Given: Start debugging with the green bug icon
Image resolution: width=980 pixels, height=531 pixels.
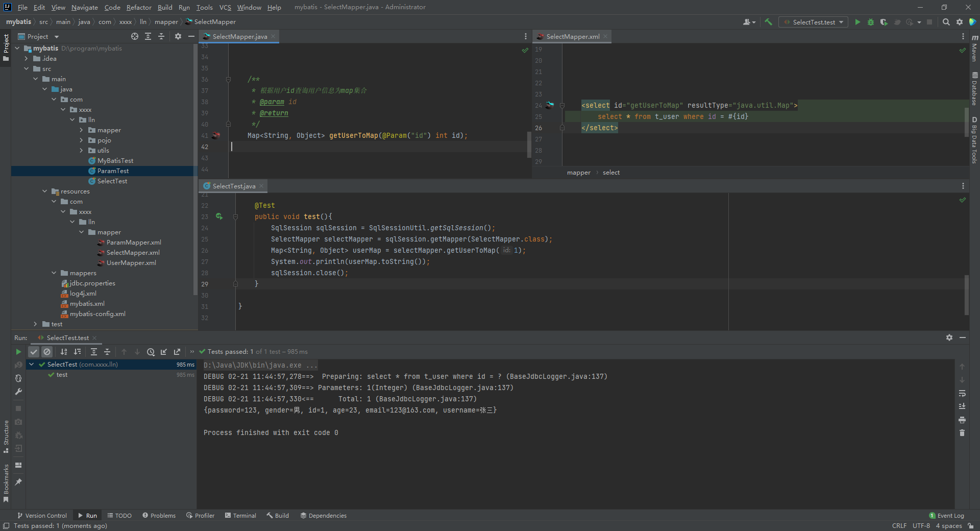Looking at the screenshot, I should (871, 22).
